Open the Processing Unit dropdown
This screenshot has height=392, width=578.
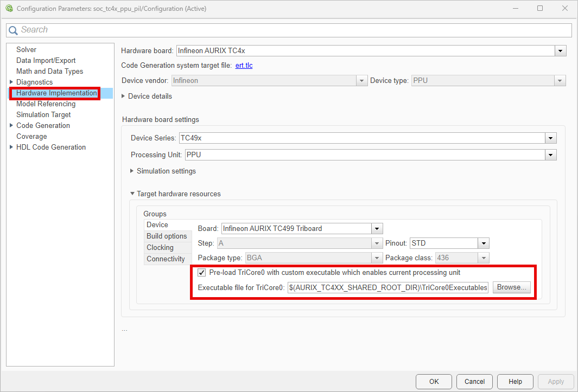click(x=551, y=155)
